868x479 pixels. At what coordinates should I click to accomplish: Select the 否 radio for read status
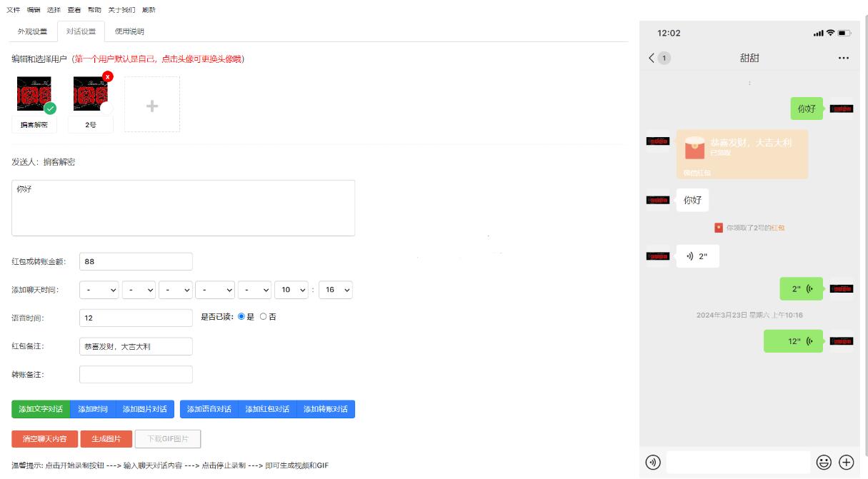tap(263, 317)
